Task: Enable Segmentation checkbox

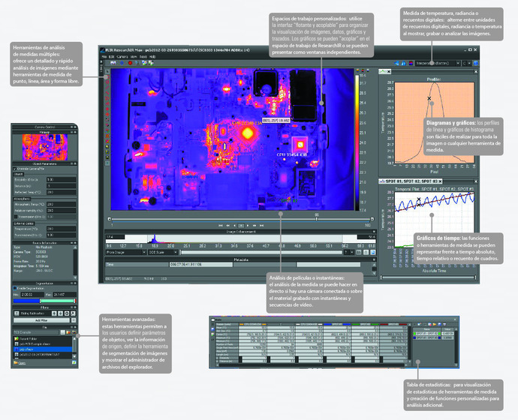Action: point(15,288)
